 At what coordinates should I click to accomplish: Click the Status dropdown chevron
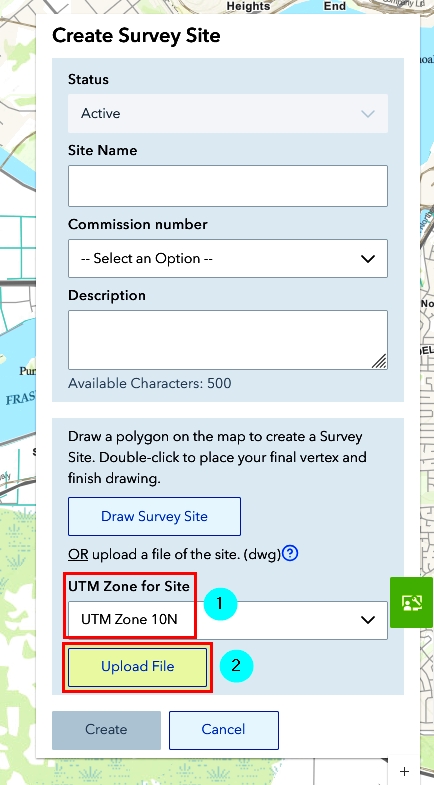[368, 114]
